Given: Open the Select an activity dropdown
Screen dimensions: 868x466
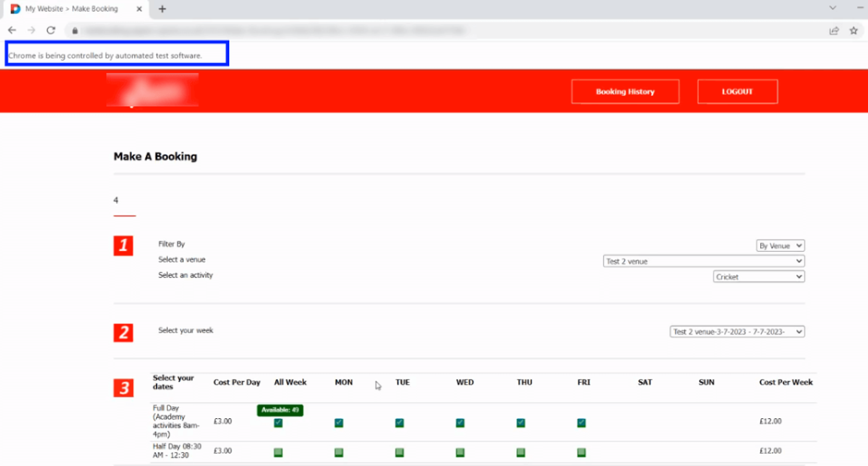Looking at the screenshot, I should pos(758,277).
